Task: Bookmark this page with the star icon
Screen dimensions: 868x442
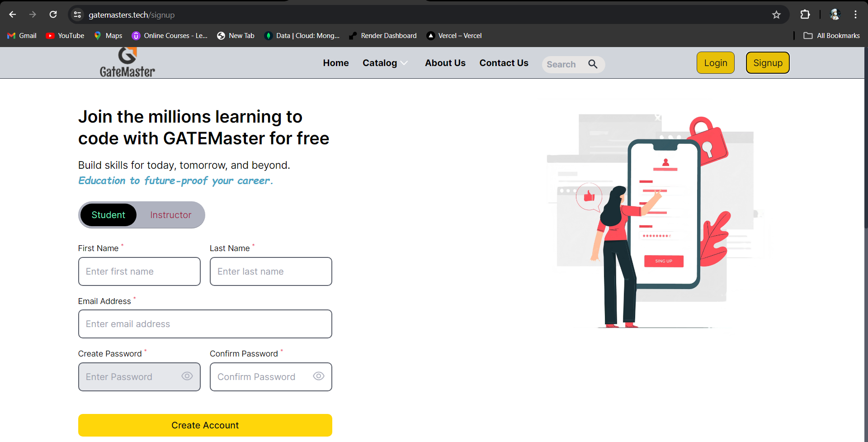Action: coord(776,15)
